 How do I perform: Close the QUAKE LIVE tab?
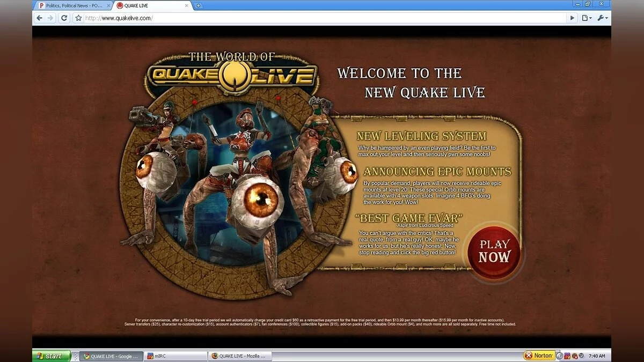click(188, 5)
